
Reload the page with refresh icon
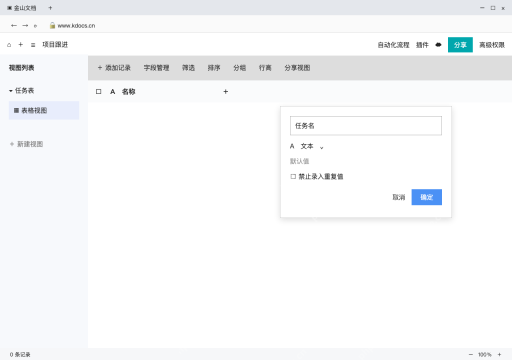(35, 26)
